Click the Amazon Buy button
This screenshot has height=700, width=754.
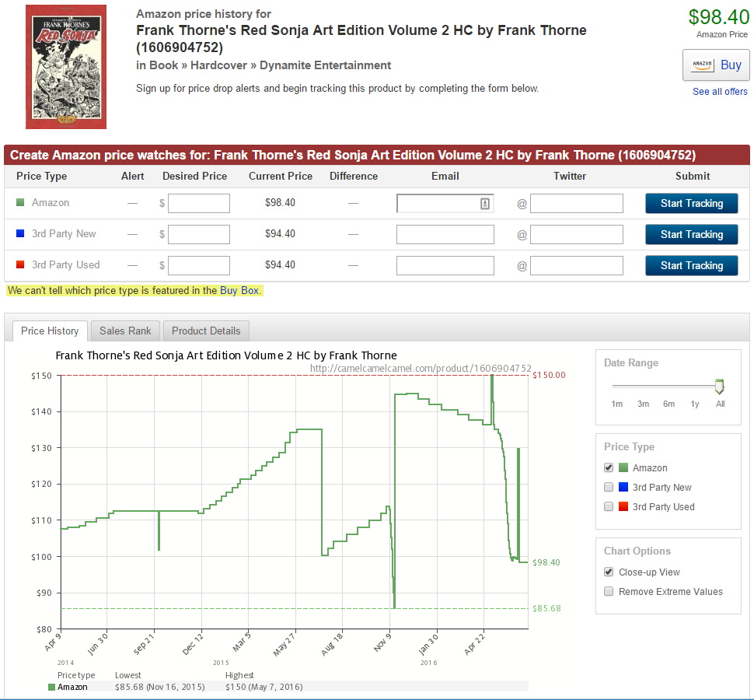(716, 65)
